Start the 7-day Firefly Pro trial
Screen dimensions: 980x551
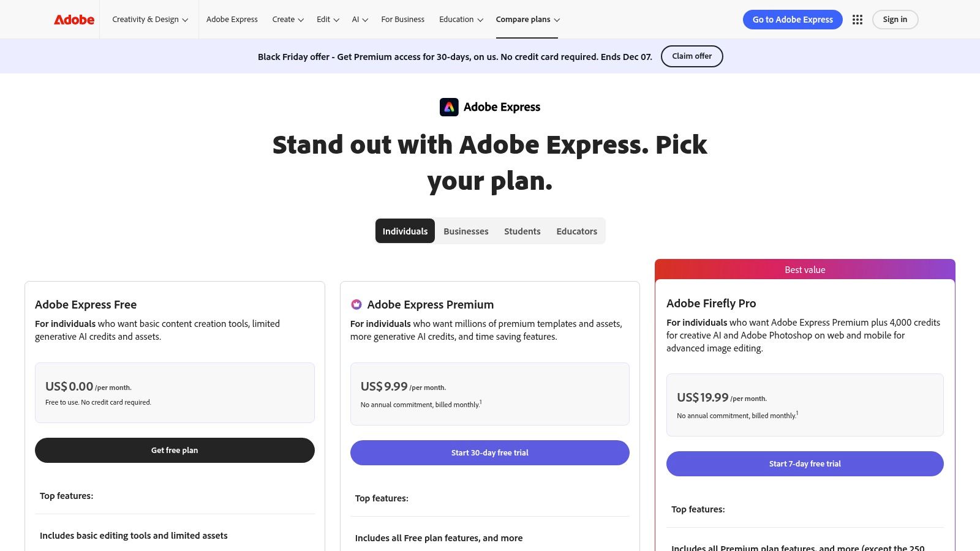click(804, 463)
